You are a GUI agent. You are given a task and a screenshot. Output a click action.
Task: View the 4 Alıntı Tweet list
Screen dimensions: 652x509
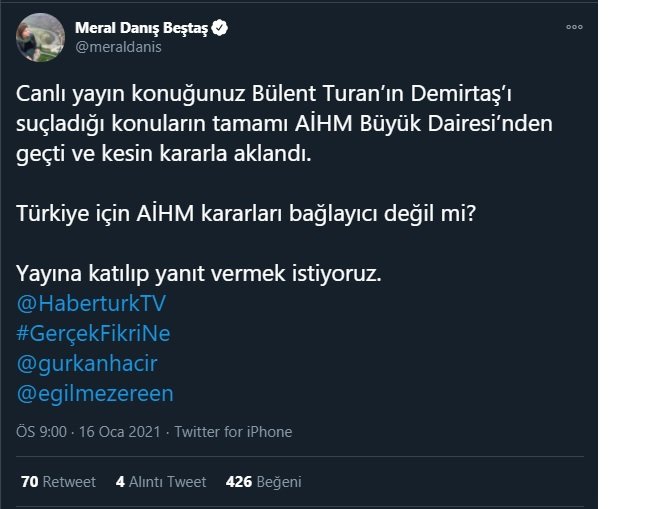click(x=161, y=482)
